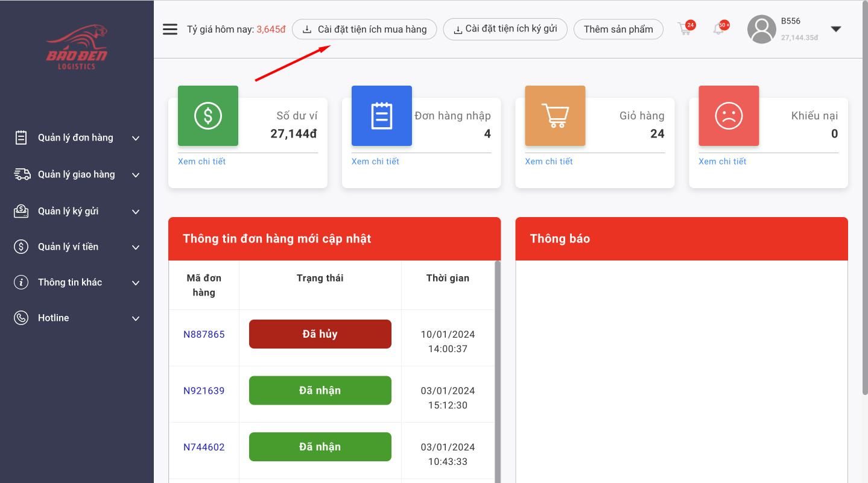Click the Khiếu nại count 0
868x483 pixels.
[835, 134]
